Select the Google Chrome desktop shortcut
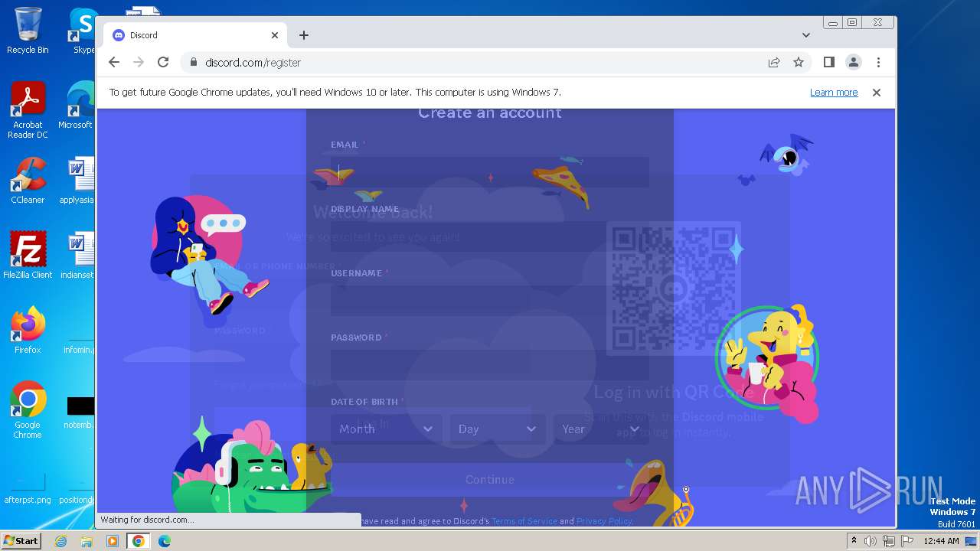 pos(28,410)
